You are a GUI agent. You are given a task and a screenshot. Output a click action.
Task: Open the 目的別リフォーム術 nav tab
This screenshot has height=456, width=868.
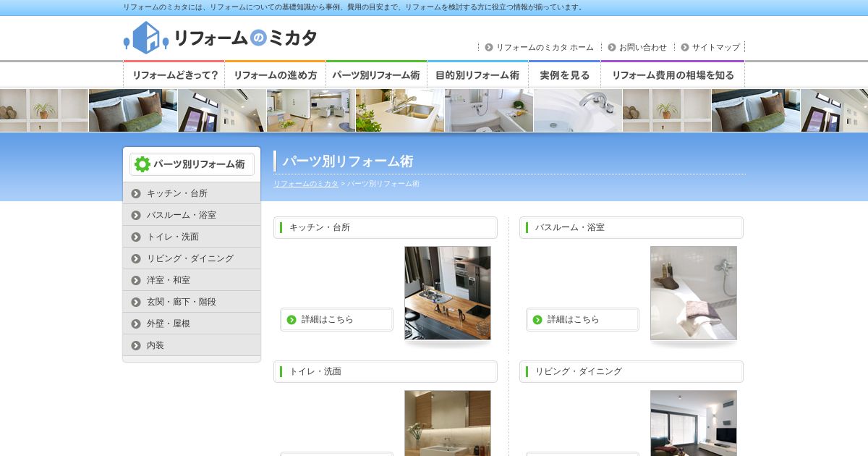477,75
